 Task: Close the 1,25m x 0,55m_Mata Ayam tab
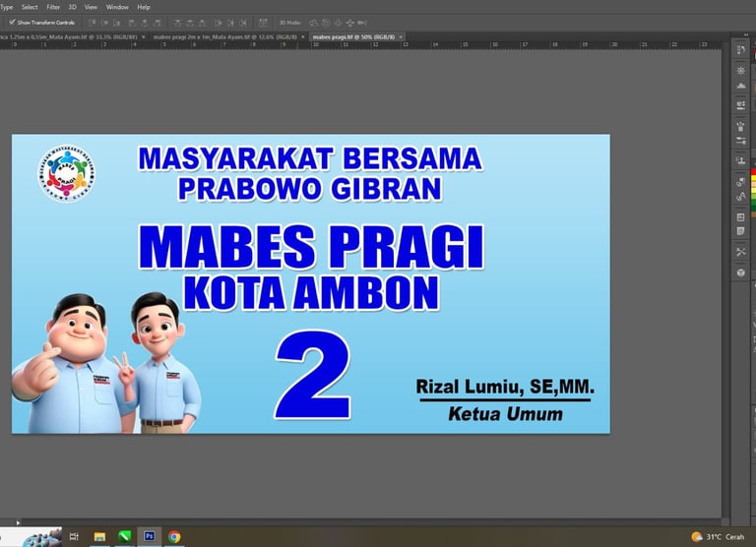click(x=143, y=36)
